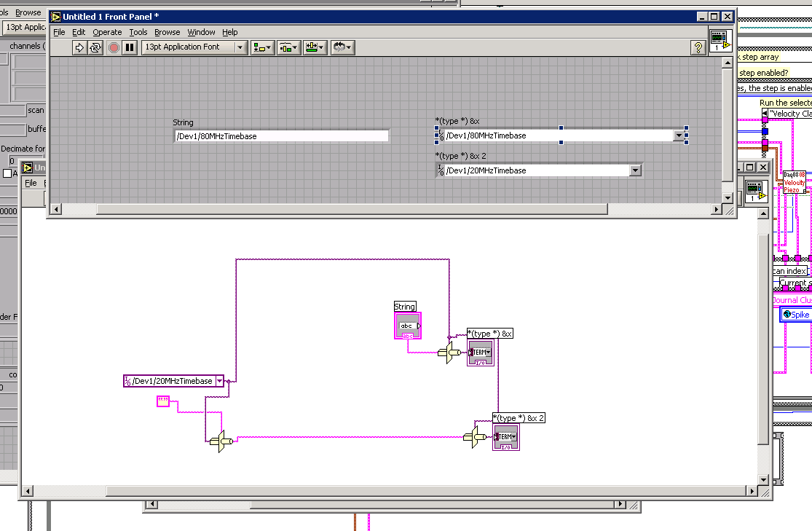This screenshot has width=812, height=531.
Task: Click the Pause button in toolbar
Action: pyautogui.click(x=130, y=47)
